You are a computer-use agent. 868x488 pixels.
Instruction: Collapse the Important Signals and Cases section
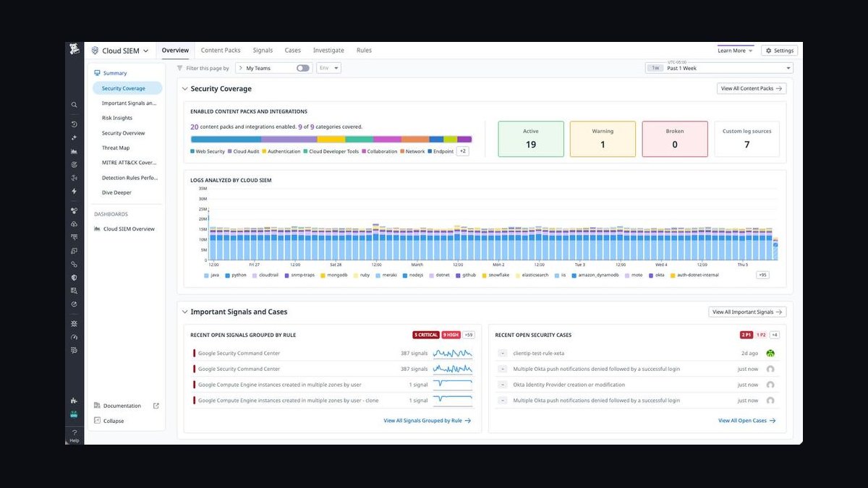tap(184, 312)
